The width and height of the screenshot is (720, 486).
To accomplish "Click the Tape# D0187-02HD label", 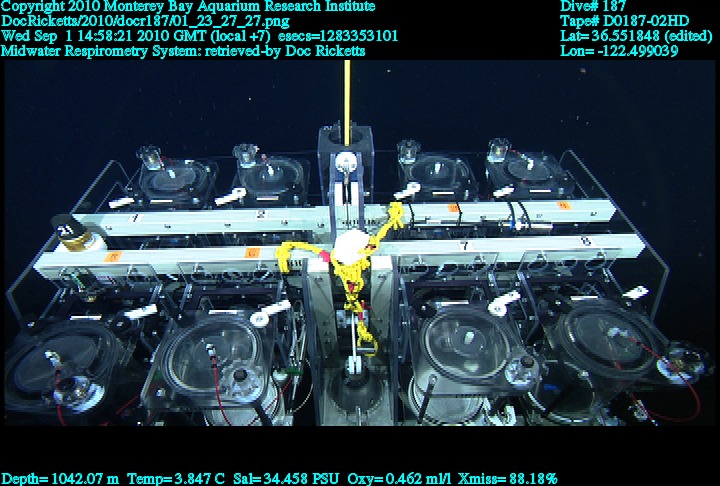I will pyautogui.click(x=624, y=21).
